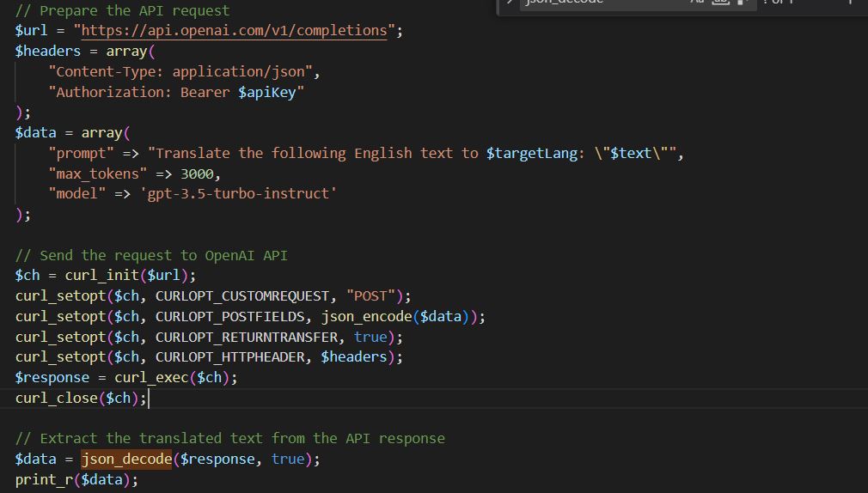Image resolution: width=868 pixels, height=493 pixels.
Task: Click the highlighted json_decode function call
Action: pyautogui.click(x=126, y=459)
